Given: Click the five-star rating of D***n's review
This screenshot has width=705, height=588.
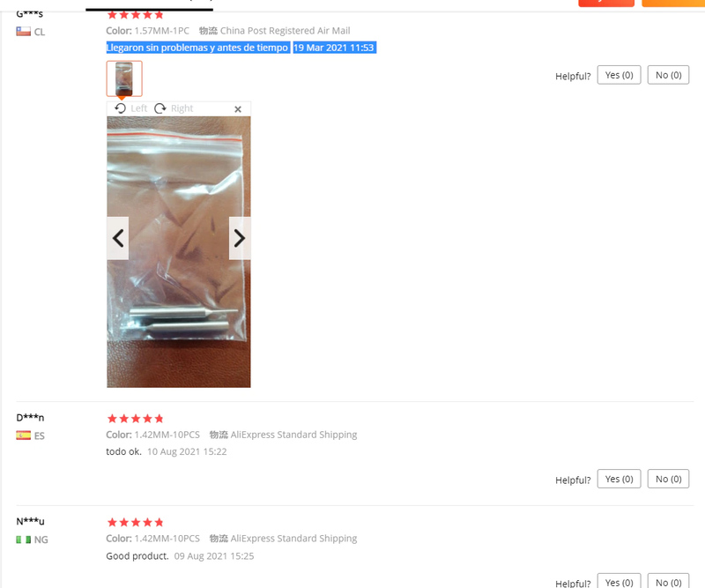Looking at the screenshot, I should tap(136, 419).
